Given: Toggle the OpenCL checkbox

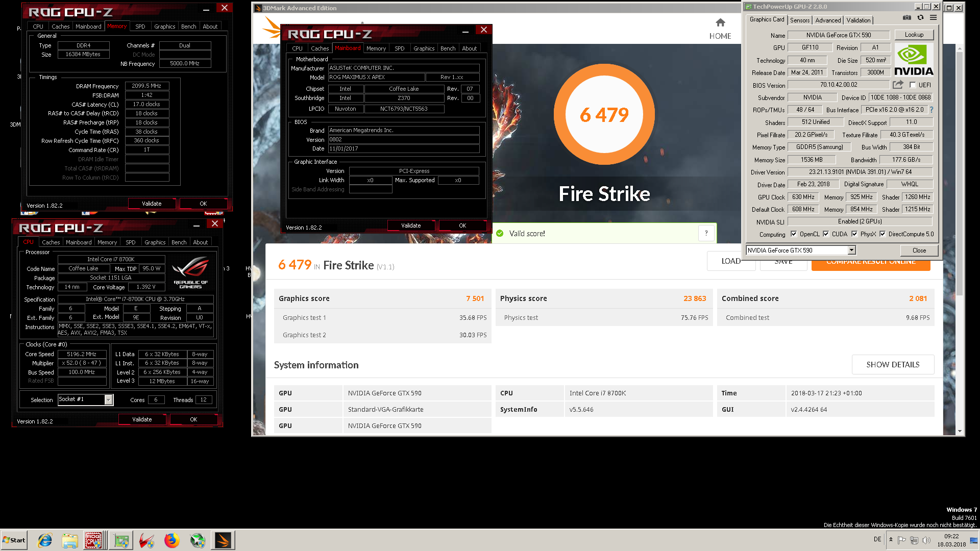Looking at the screenshot, I should click(x=794, y=234).
